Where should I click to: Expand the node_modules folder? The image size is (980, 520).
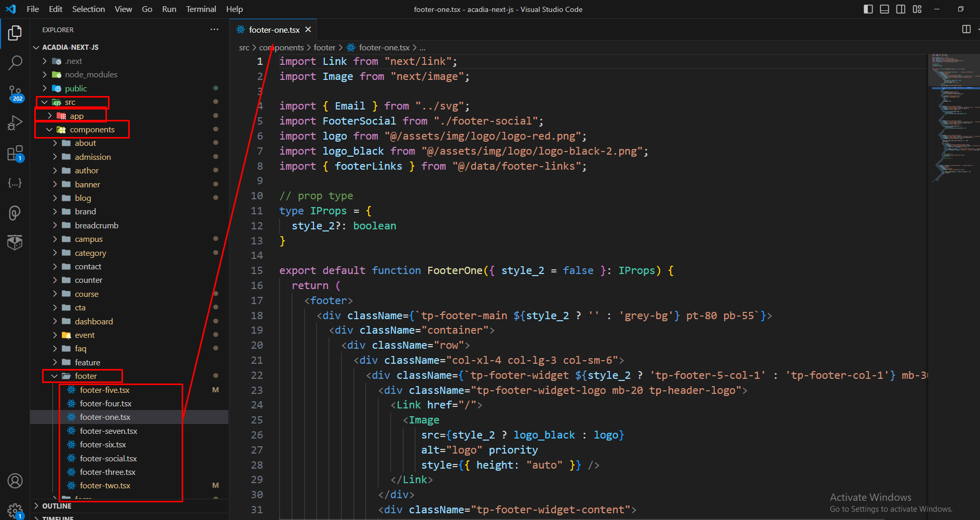[45, 75]
